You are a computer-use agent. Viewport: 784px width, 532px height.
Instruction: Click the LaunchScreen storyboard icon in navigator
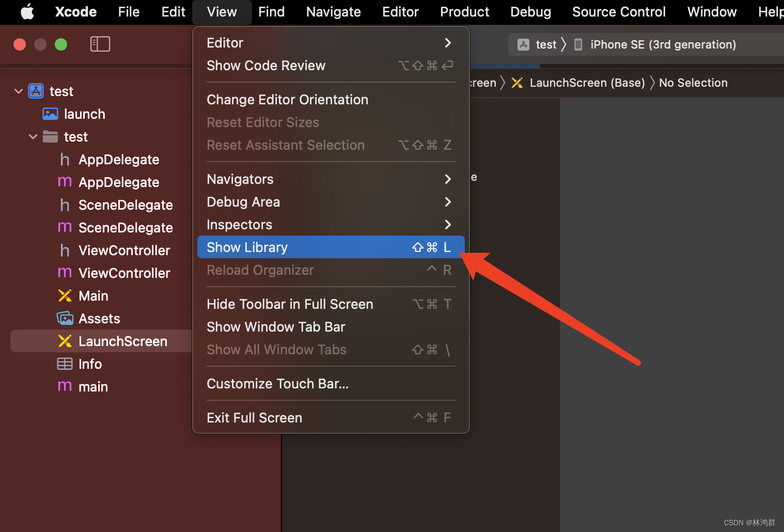[65, 341]
